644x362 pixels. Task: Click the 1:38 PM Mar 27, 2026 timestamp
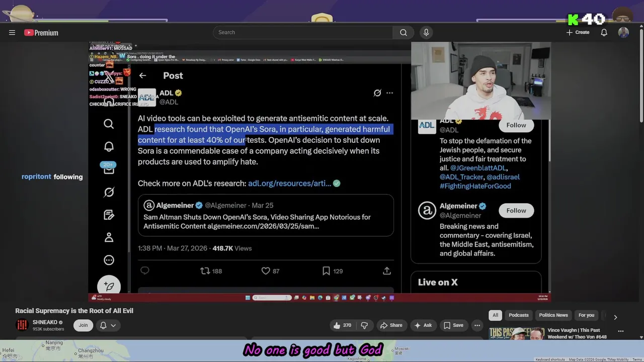point(173,248)
